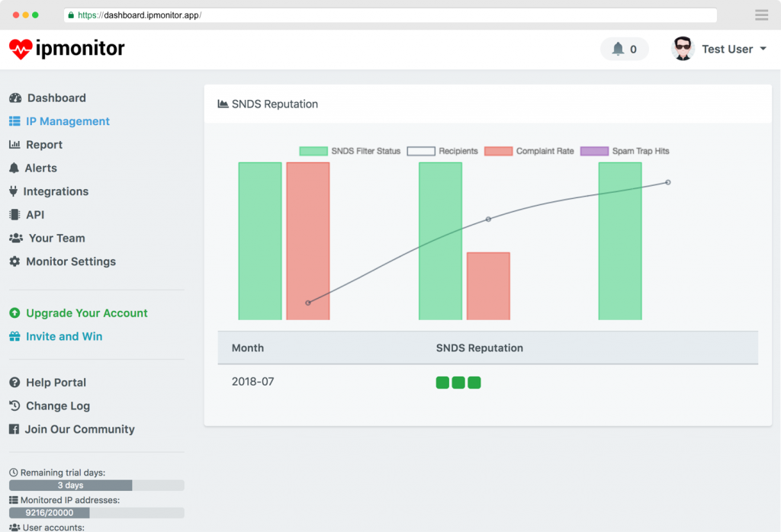The width and height of the screenshot is (781, 532).
Task: Open Your Team people icon
Action: [16, 238]
